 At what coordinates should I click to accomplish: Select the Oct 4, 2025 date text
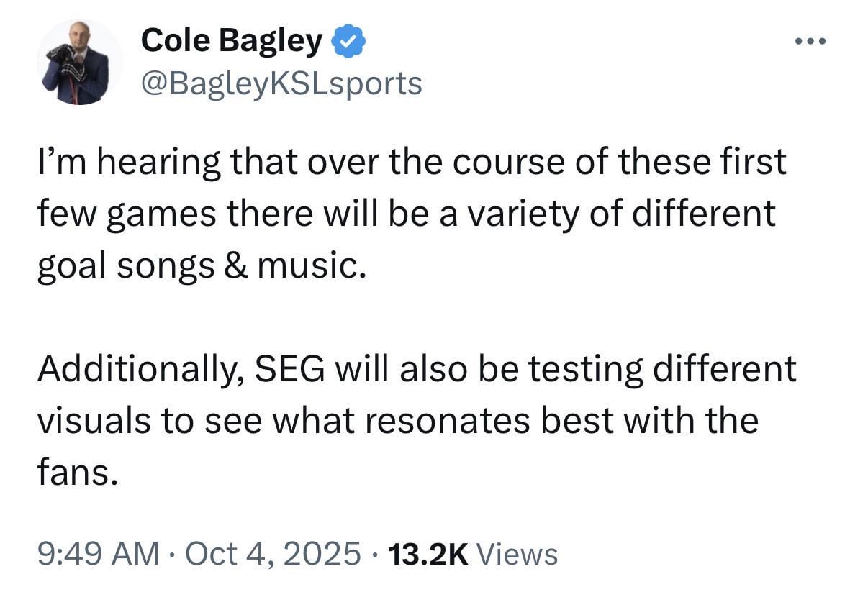pyautogui.click(x=274, y=552)
